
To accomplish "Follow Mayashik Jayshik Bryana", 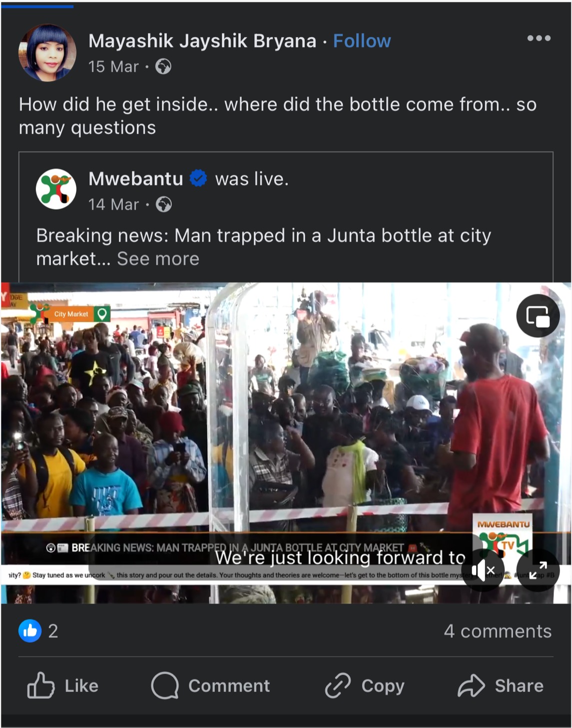I will [x=362, y=41].
